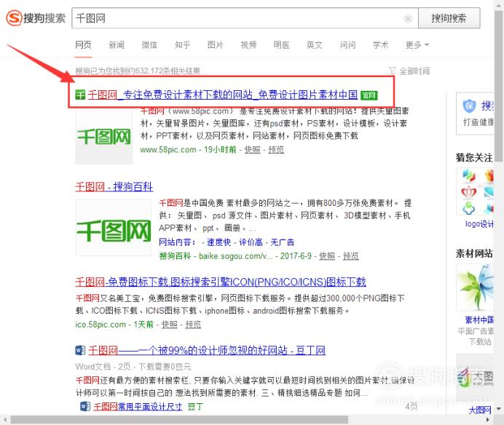This screenshot has width=504, height=425.
Task: Open the 千图网 - 搜狗百科 link
Action: click(x=114, y=186)
